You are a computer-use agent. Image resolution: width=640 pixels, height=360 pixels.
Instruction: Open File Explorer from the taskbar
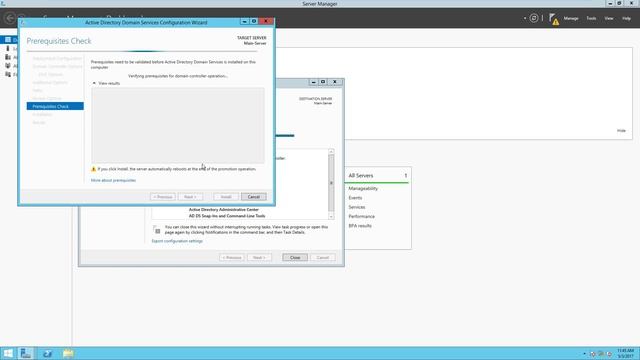[68, 353]
